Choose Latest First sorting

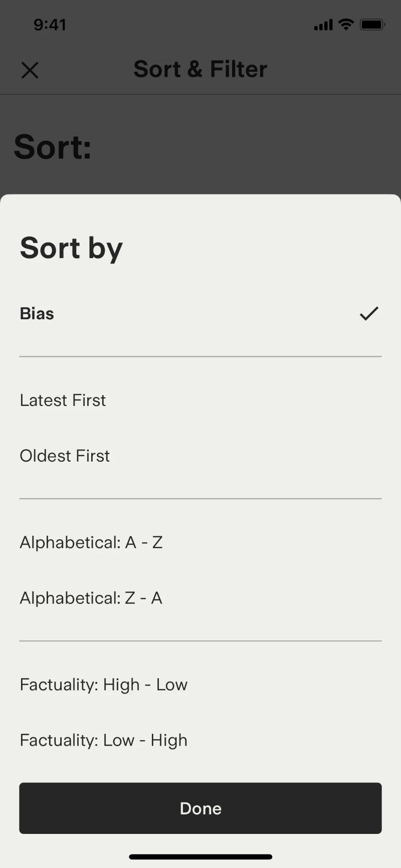pos(63,400)
